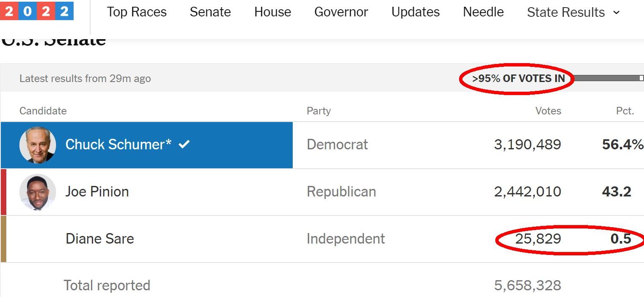This screenshot has height=297, width=644.
Task: Open the Needle page
Action: point(483,12)
